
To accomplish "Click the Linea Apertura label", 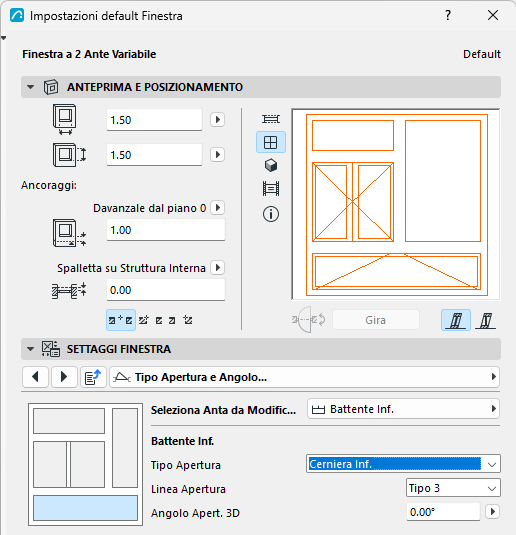I will pos(188,489).
